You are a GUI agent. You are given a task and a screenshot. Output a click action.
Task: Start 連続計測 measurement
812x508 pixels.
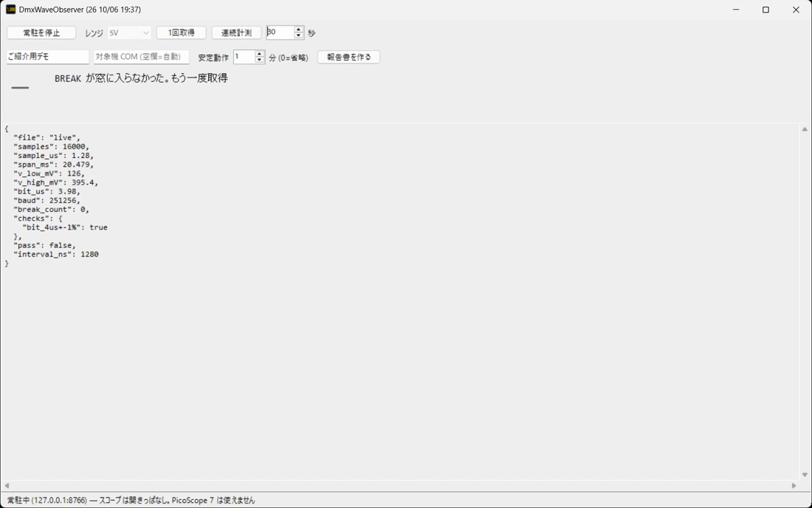pyautogui.click(x=236, y=32)
